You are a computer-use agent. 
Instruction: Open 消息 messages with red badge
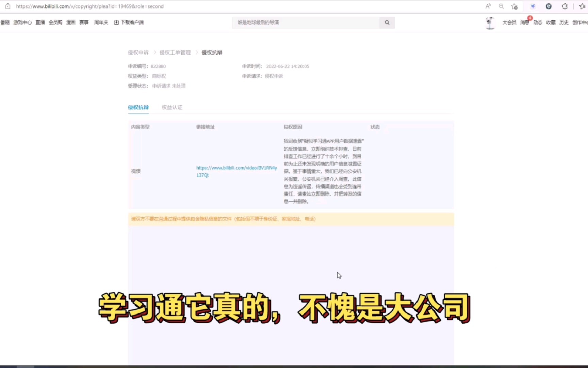pos(525,22)
